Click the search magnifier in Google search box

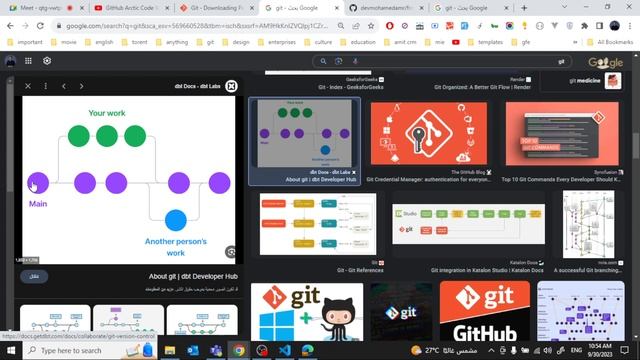pos(323,61)
